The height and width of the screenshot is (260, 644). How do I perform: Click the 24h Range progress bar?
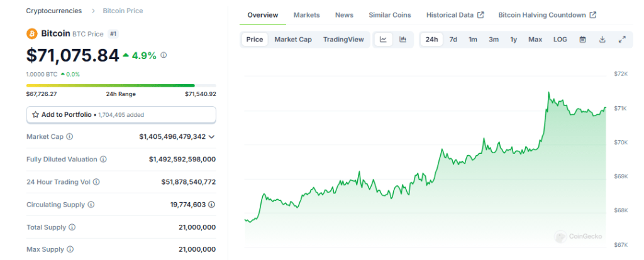[121, 85]
